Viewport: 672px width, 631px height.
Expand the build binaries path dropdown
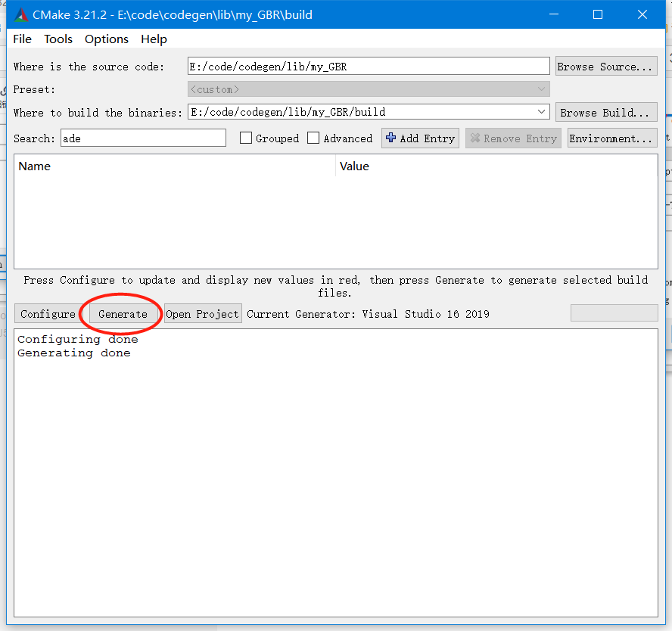541,111
